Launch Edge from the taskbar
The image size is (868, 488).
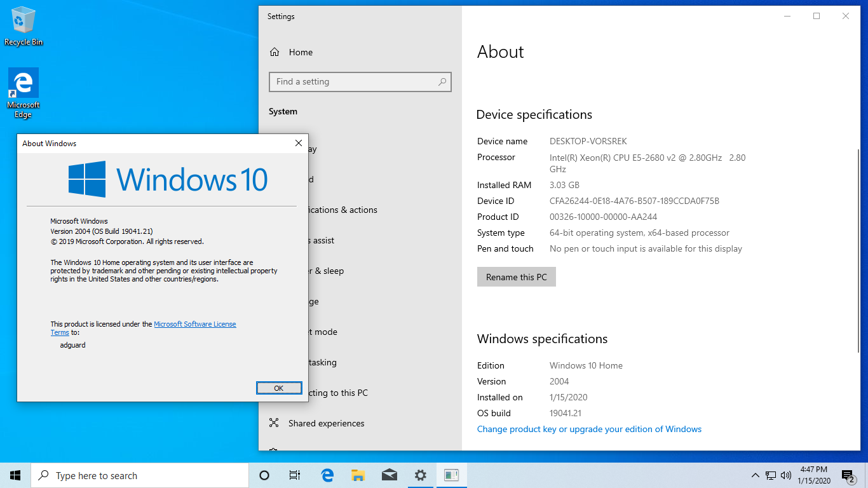[327, 475]
